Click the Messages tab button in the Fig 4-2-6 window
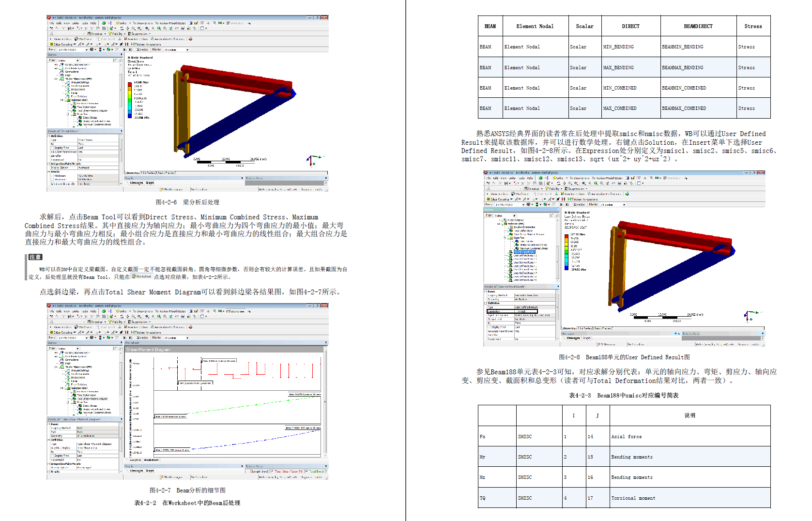 click(x=136, y=183)
